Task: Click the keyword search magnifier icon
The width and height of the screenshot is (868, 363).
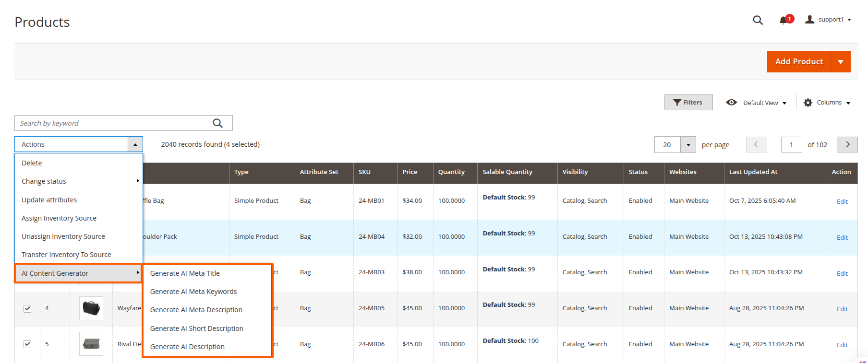Action: click(x=217, y=123)
